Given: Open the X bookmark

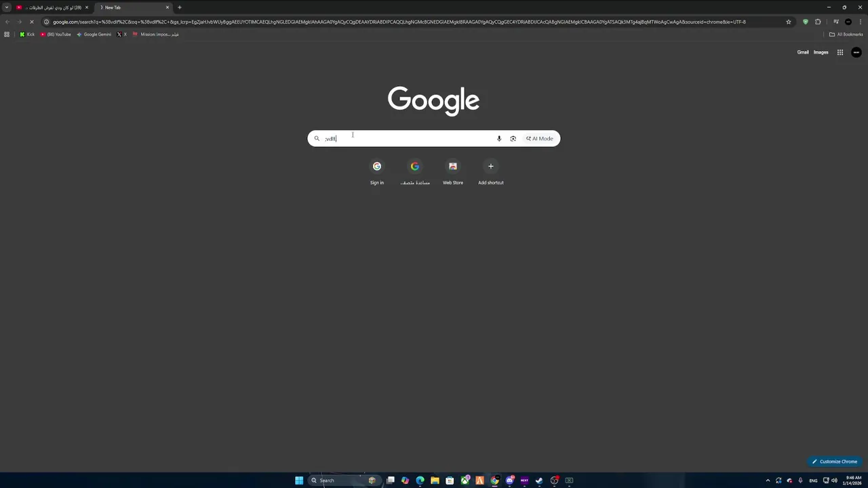Looking at the screenshot, I should tap(121, 35).
